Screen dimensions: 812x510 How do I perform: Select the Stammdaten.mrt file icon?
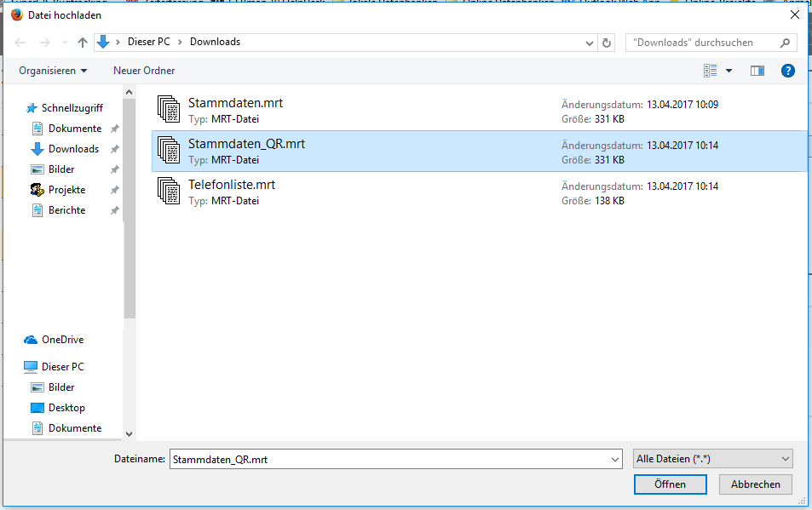pyautogui.click(x=169, y=111)
